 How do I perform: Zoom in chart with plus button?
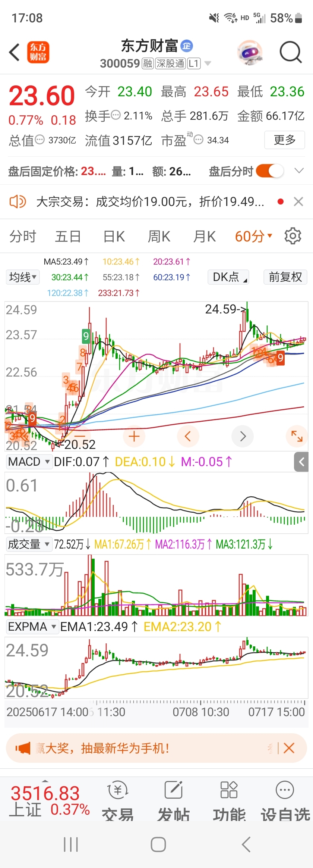[134, 436]
